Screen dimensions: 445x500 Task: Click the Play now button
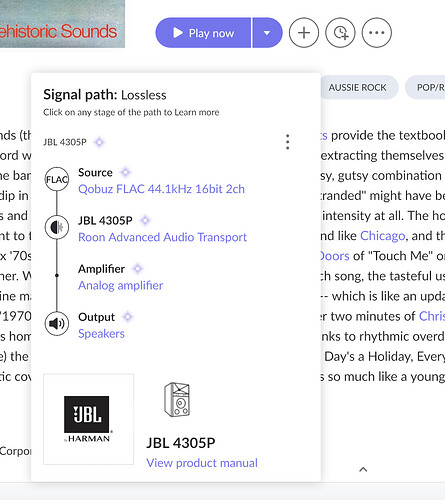tap(203, 33)
